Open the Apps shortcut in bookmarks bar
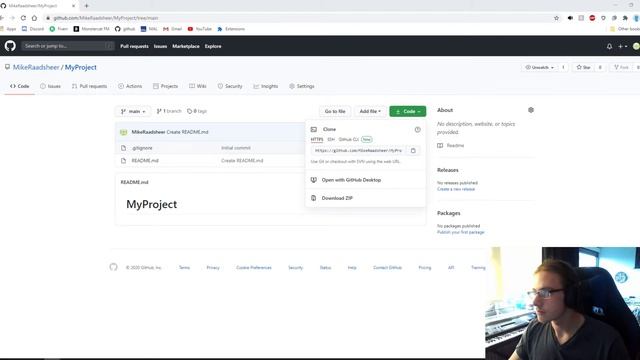This screenshot has width=640, height=360. tap(8, 29)
